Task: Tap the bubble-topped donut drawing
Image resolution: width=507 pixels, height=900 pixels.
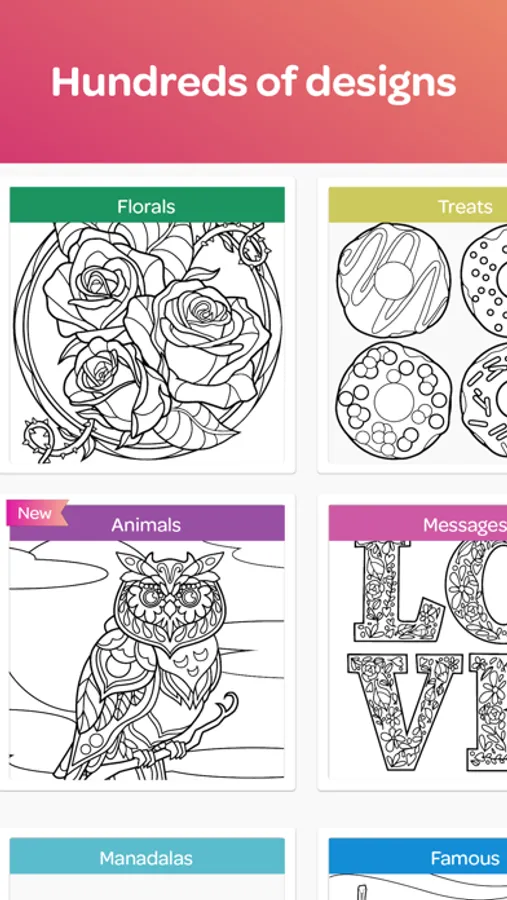Action: pos(393,401)
